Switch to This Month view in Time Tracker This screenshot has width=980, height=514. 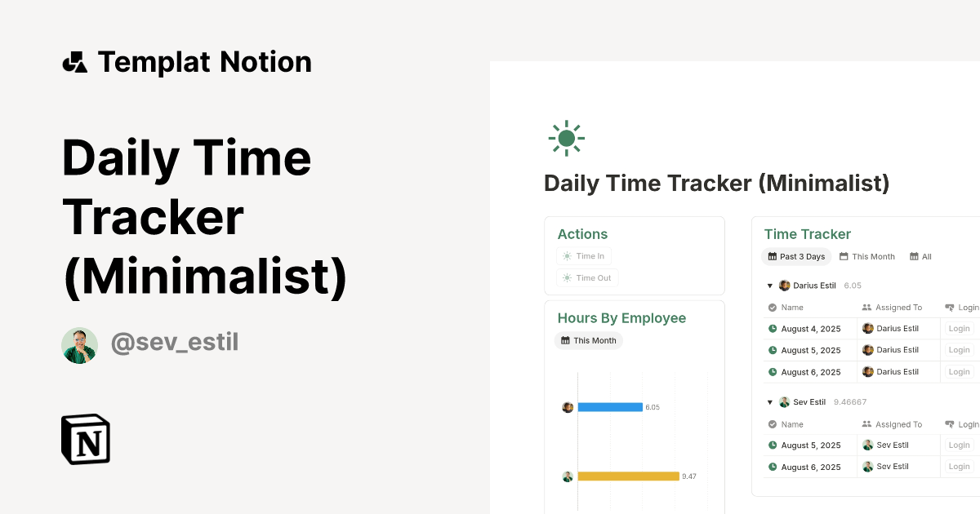pyautogui.click(x=867, y=256)
